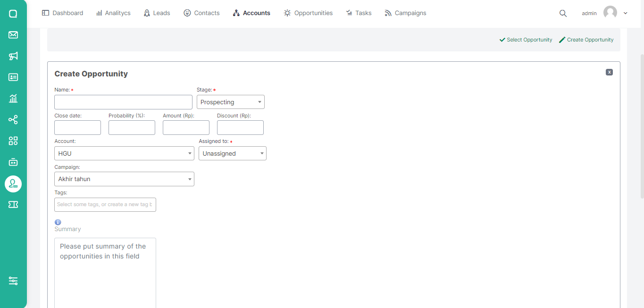The height and width of the screenshot is (308, 644).
Task: Open the sliders settings sidebar icon
Action: click(13, 281)
